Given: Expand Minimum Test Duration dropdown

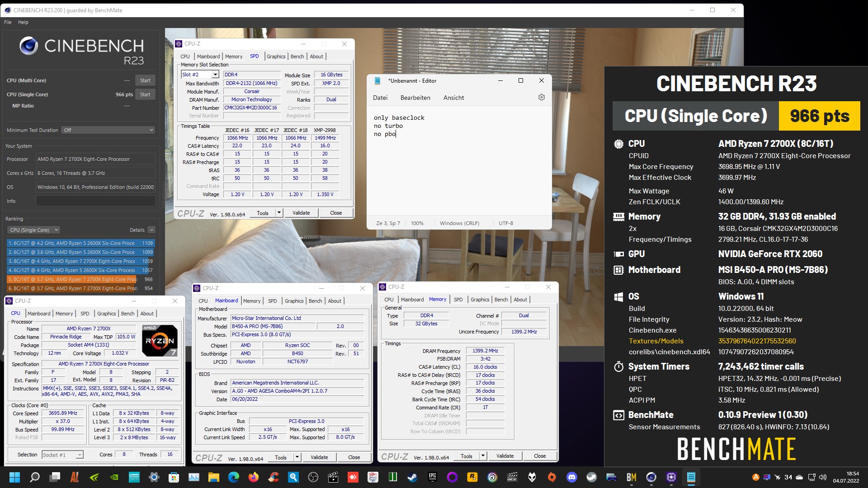Looking at the screenshot, I should pyautogui.click(x=108, y=130).
